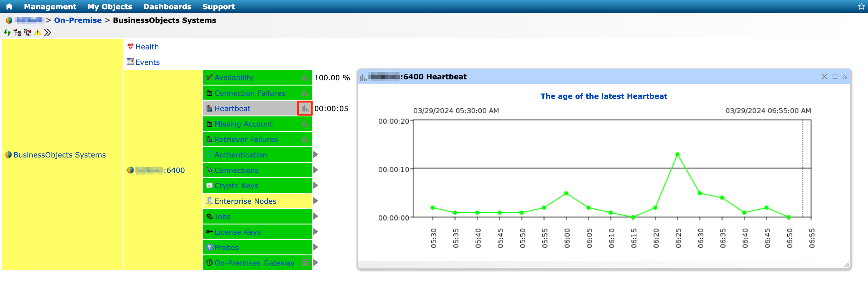Image resolution: width=868 pixels, height=281 pixels.
Task: Expand the Jobs row arrow
Action: tap(315, 216)
